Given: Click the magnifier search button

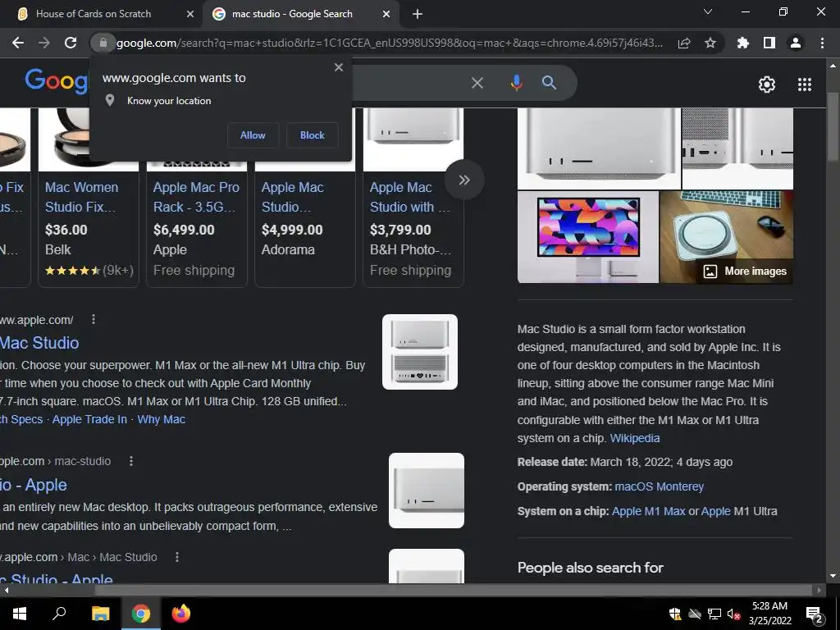Looking at the screenshot, I should pos(549,83).
